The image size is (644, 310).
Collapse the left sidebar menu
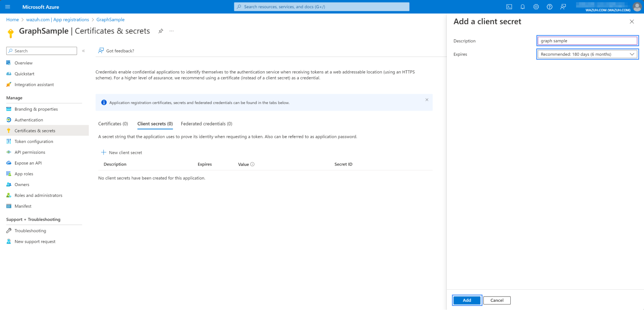click(x=83, y=51)
